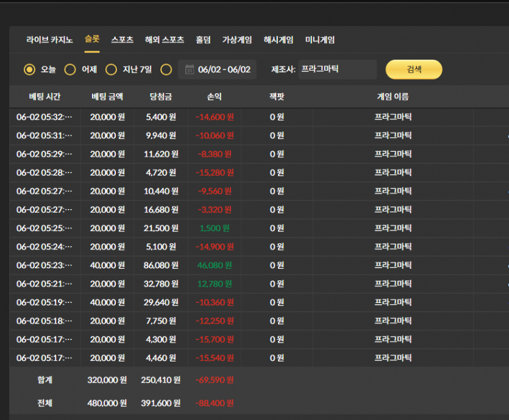Click the 게임 이름 column header
This screenshot has height=420, width=509.
[x=393, y=96]
